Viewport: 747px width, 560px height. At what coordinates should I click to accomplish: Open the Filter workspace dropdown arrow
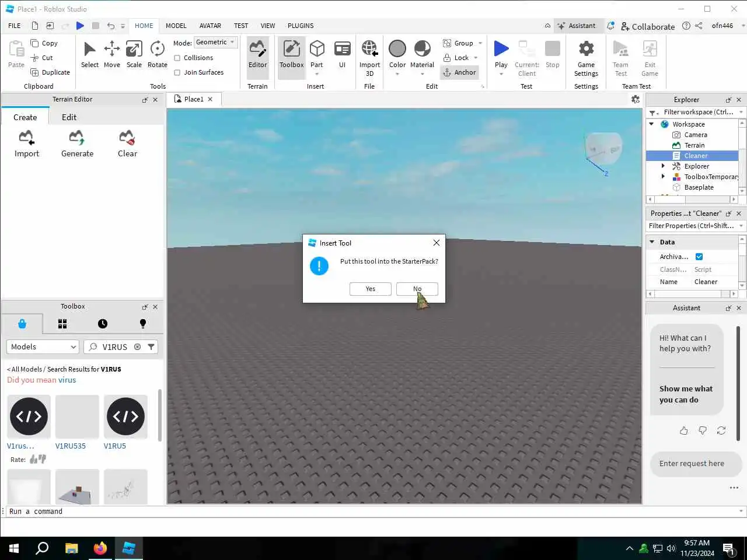click(x=741, y=112)
